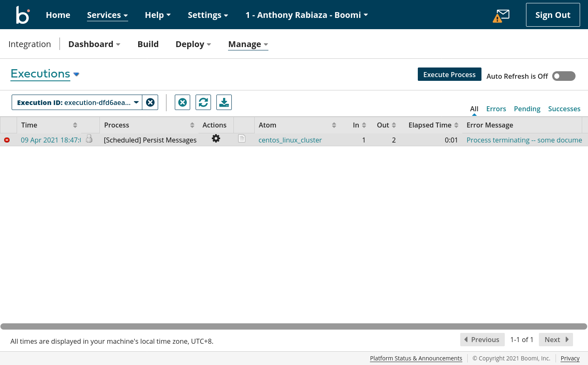Clear the Execution ID filter
The height and width of the screenshot is (365, 588).
point(150,102)
